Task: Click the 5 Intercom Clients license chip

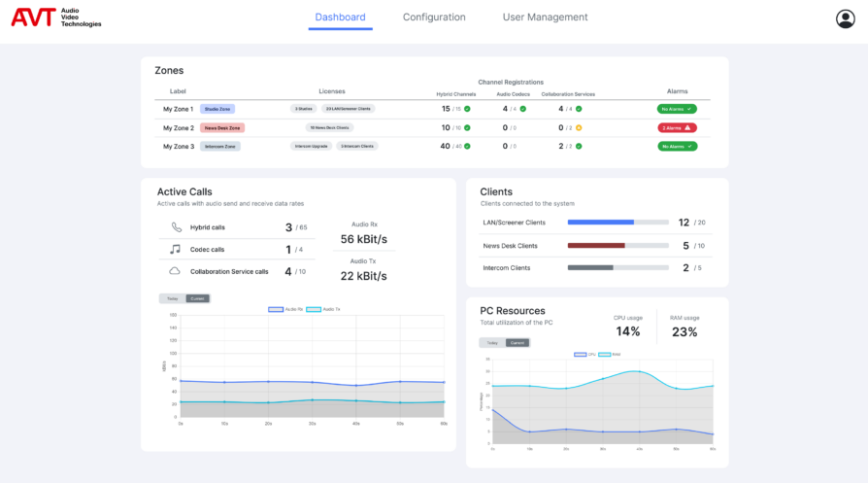Action: 357,146
